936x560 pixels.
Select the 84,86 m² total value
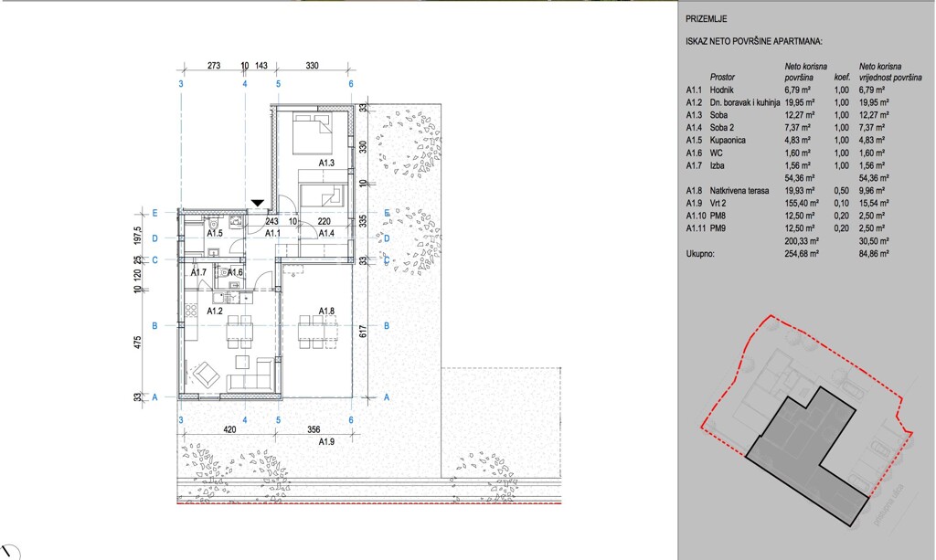pyautogui.click(x=874, y=253)
